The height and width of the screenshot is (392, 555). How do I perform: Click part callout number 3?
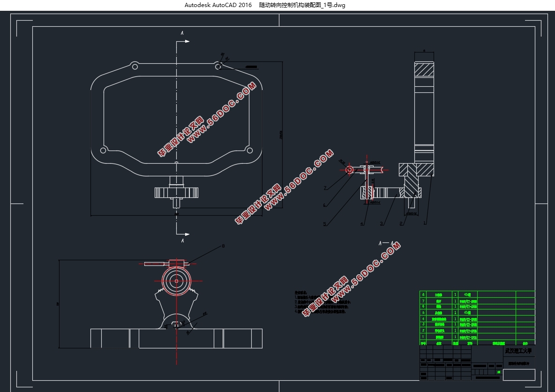(382, 224)
